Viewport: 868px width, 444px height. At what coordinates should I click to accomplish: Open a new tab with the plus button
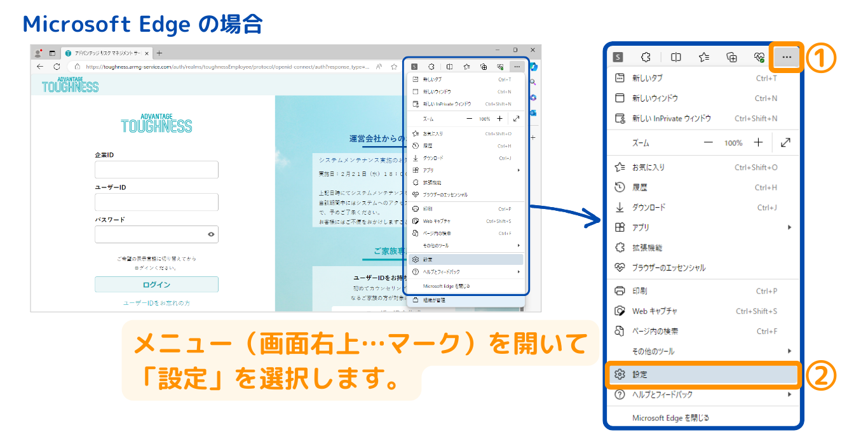coord(159,53)
